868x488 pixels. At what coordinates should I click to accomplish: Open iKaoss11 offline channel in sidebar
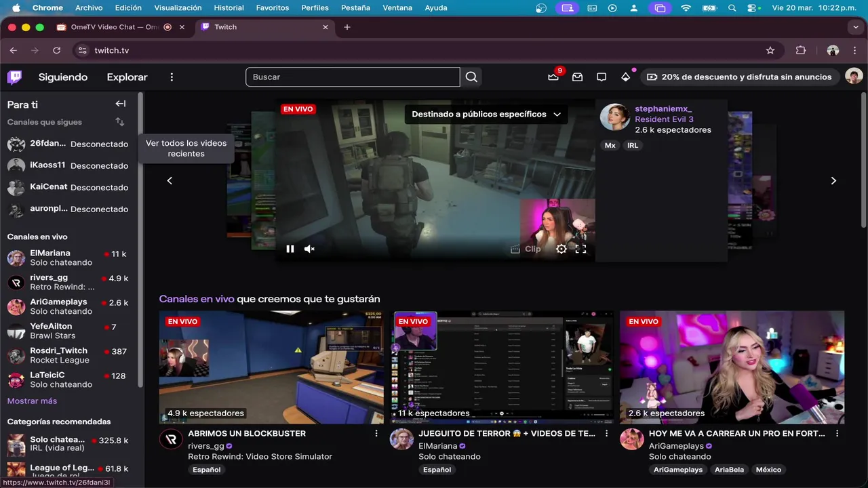[68, 165]
